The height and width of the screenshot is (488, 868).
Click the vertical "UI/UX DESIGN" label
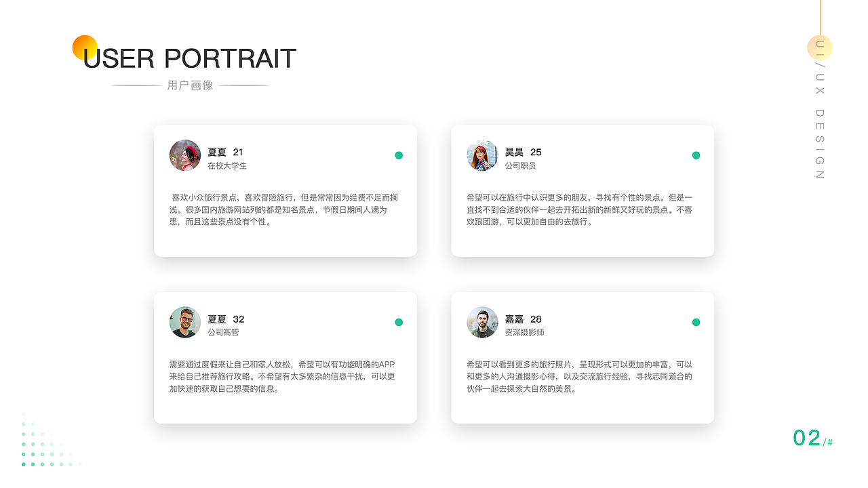[820, 109]
